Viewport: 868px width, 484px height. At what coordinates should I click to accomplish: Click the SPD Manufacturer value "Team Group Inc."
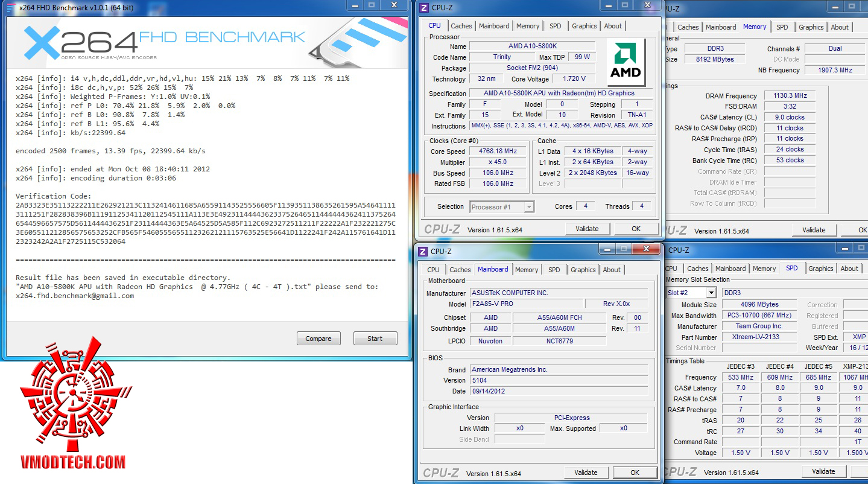click(x=758, y=326)
